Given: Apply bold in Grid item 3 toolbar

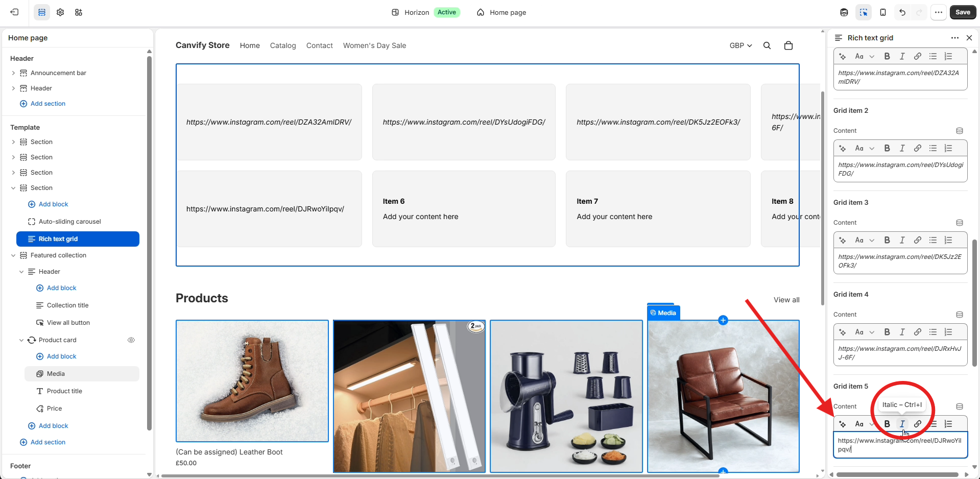Looking at the screenshot, I should 887,240.
